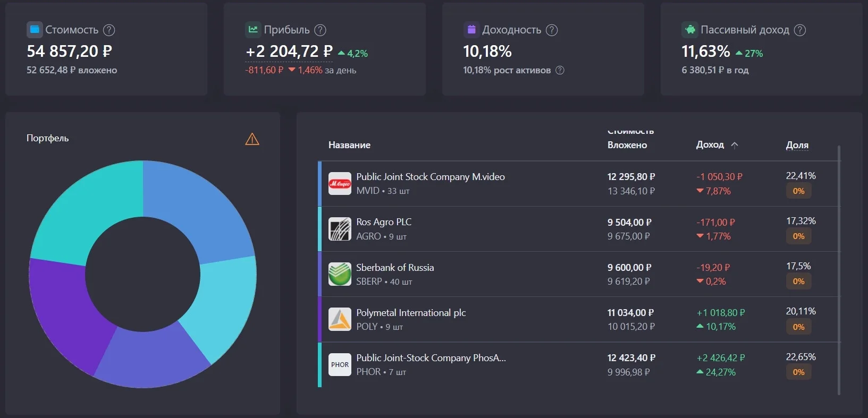This screenshot has height=418, width=868.
Task: Click the help icon after рост активов
Action: point(560,70)
